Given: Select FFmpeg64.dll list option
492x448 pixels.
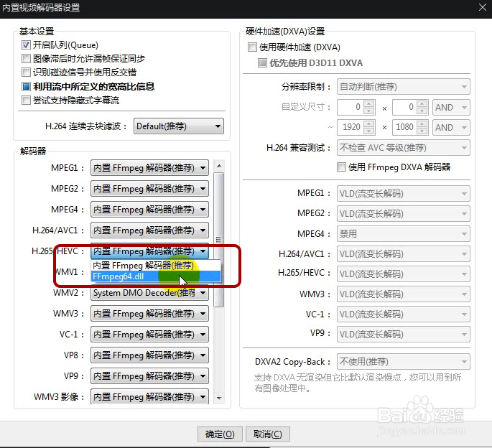Looking at the screenshot, I should tap(156, 276).
